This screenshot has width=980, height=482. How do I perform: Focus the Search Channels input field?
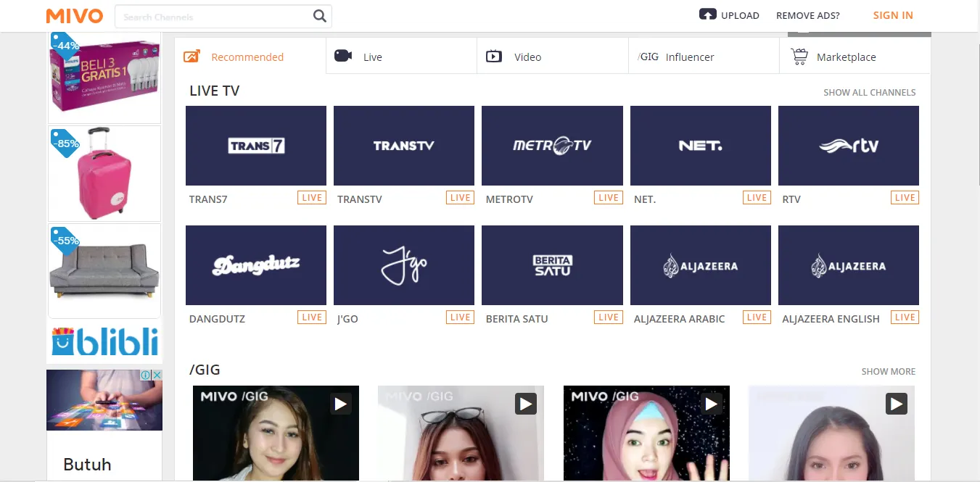click(214, 16)
